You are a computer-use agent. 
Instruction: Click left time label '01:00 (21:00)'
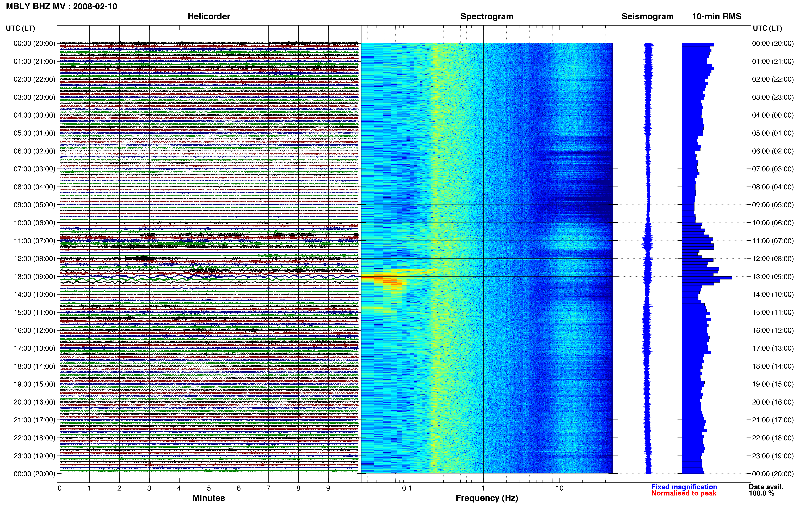pyautogui.click(x=34, y=62)
